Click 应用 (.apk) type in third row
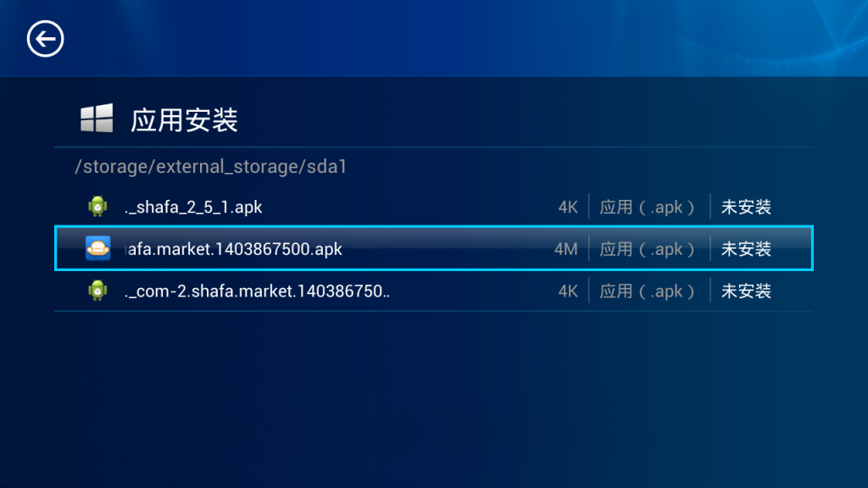Image resolution: width=868 pixels, height=488 pixels. (647, 291)
